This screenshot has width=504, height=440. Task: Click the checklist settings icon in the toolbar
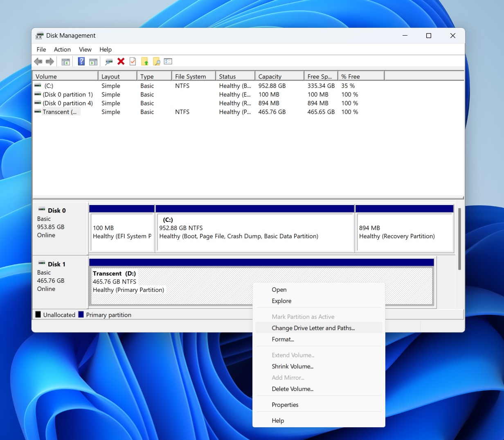168,61
